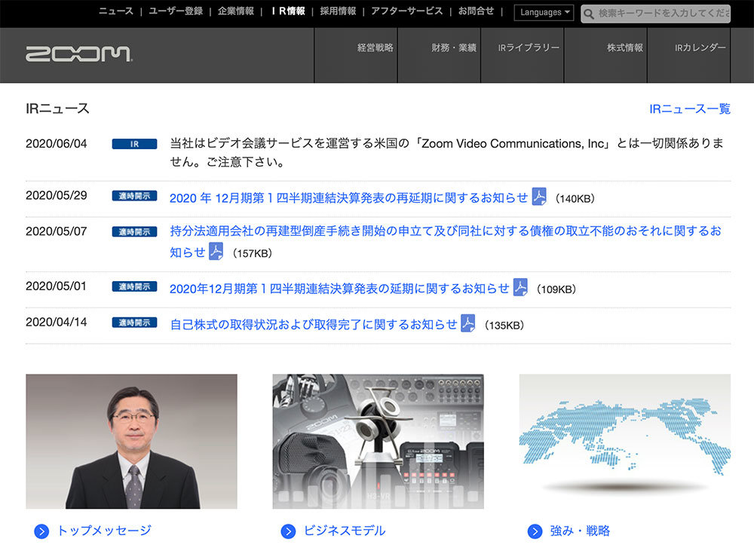Viewport: 754px width, 560px height.
Task: Select the 経営戦略 navigation tab
Action: tap(356, 55)
